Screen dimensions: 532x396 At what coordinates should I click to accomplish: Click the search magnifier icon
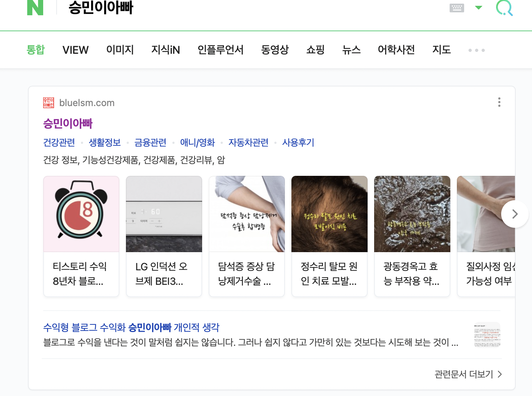504,8
